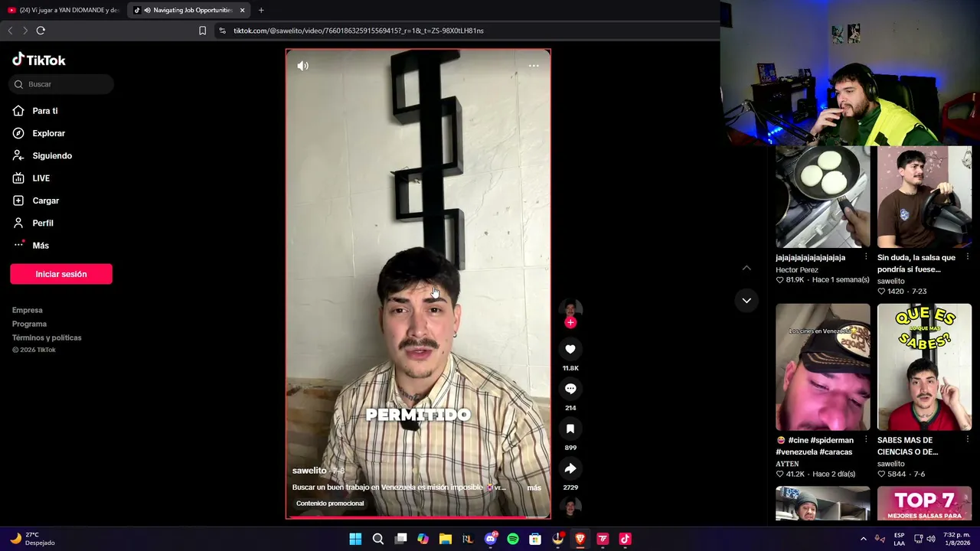Image resolution: width=980 pixels, height=551 pixels.
Task: Go forward in browser history
Action: pos(24,31)
